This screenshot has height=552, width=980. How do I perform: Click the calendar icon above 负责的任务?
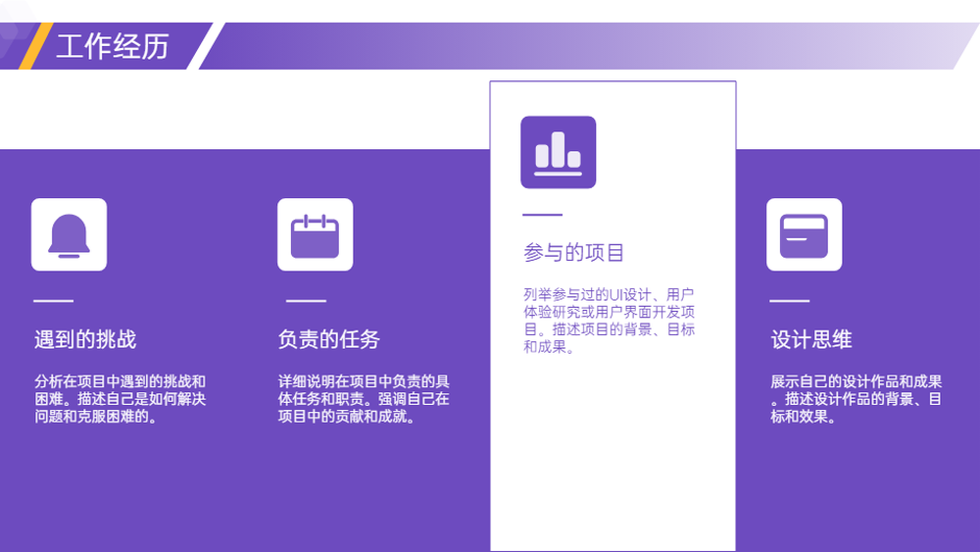[x=315, y=234]
